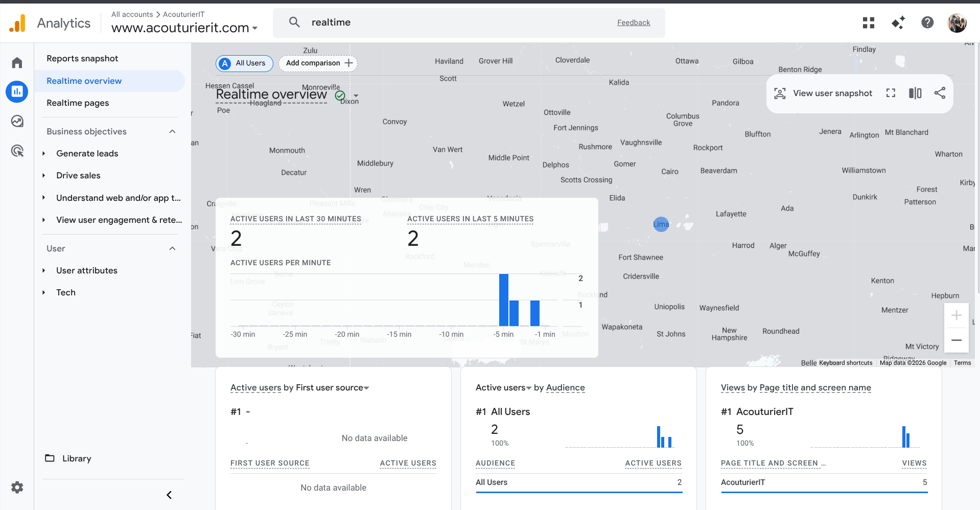This screenshot has width=980, height=510.
Task: Enter fullscreen using the expand icon
Action: coord(891,93)
